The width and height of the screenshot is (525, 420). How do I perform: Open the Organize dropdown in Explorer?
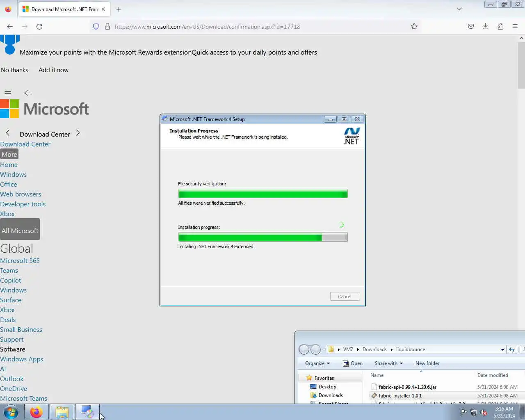point(317,363)
